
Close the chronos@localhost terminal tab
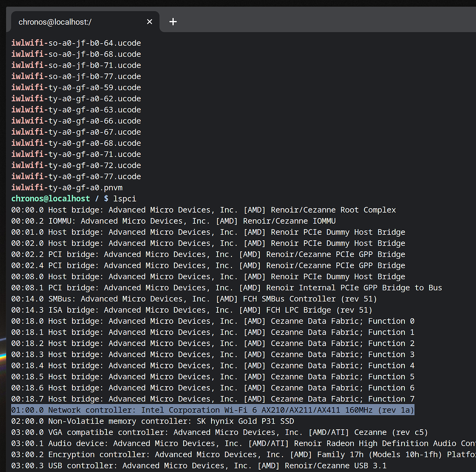pyautogui.click(x=150, y=22)
